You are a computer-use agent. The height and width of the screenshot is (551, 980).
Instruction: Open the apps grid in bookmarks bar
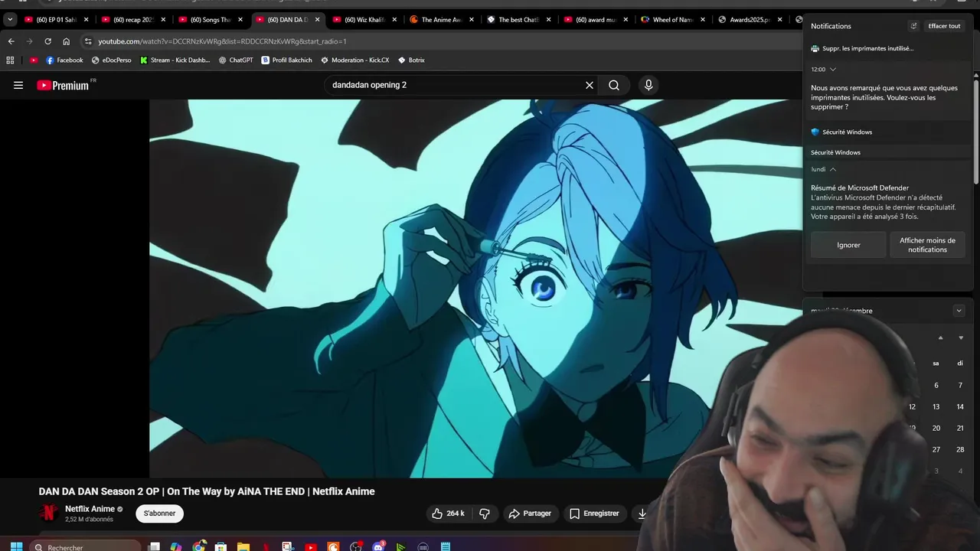point(10,60)
